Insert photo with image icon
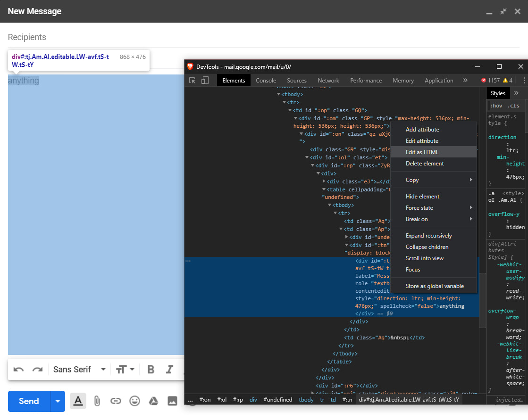This screenshot has width=528, height=420. point(172,401)
